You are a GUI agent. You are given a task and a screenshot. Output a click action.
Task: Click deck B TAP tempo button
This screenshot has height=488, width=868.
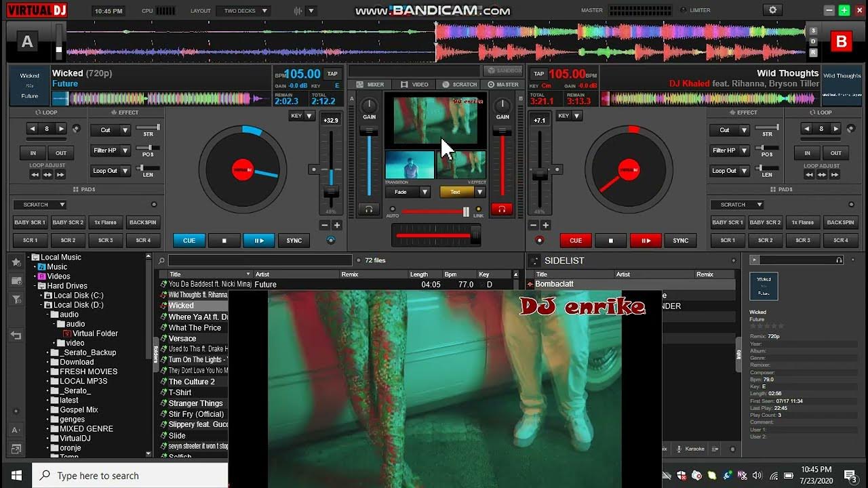(538, 74)
